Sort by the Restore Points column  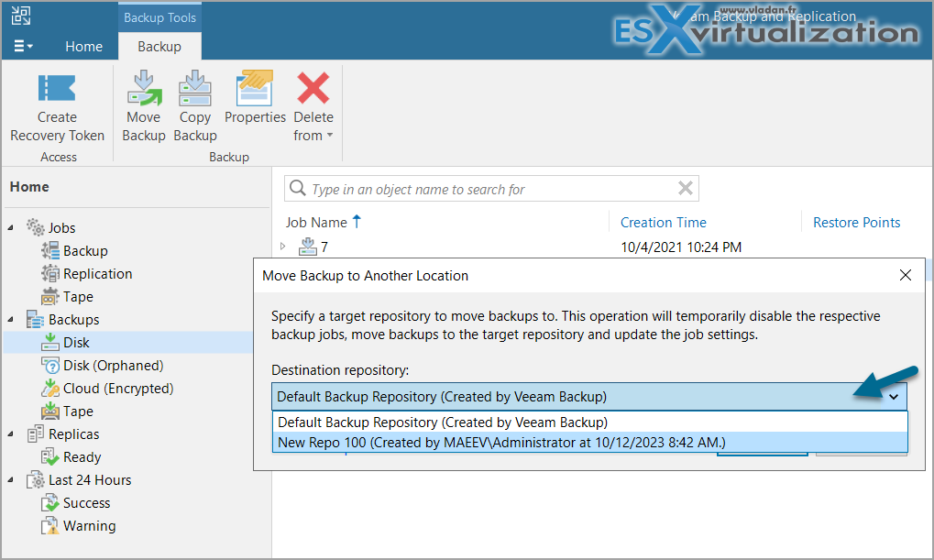click(857, 222)
